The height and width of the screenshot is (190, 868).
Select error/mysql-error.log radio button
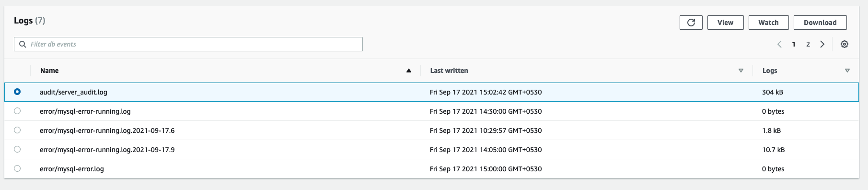pos(17,168)
